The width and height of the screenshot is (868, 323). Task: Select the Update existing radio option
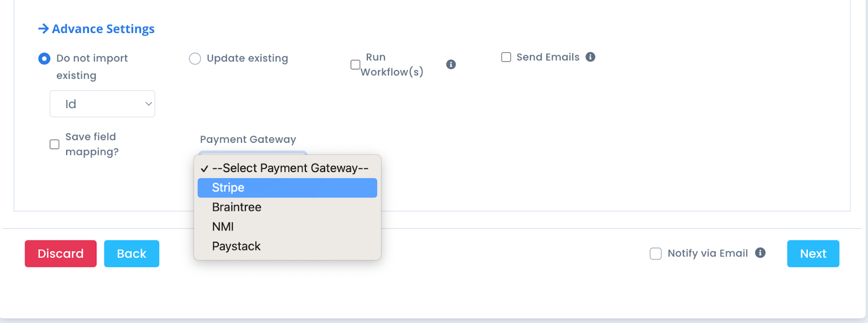195,59
